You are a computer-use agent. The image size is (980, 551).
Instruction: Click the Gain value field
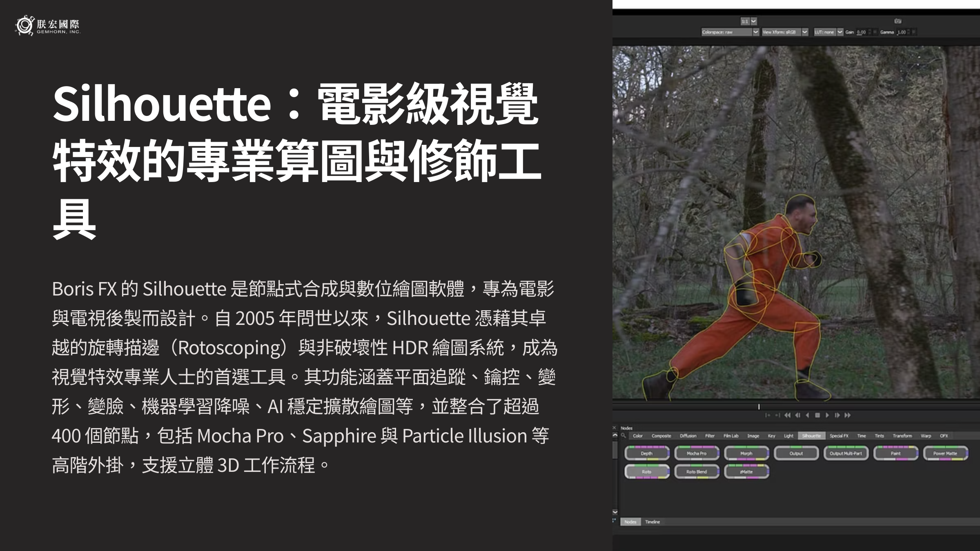861,32
